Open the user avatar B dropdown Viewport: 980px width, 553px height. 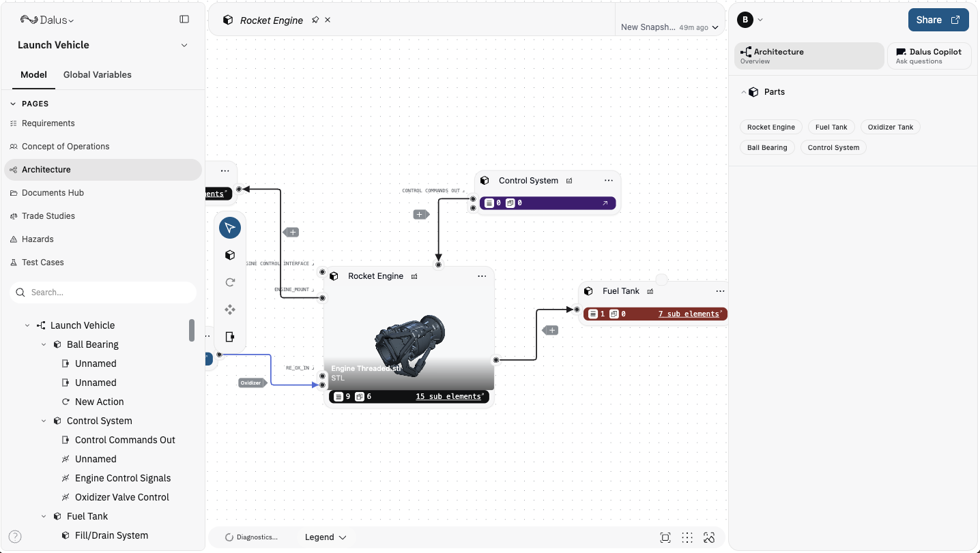click(x=750, y=20)
